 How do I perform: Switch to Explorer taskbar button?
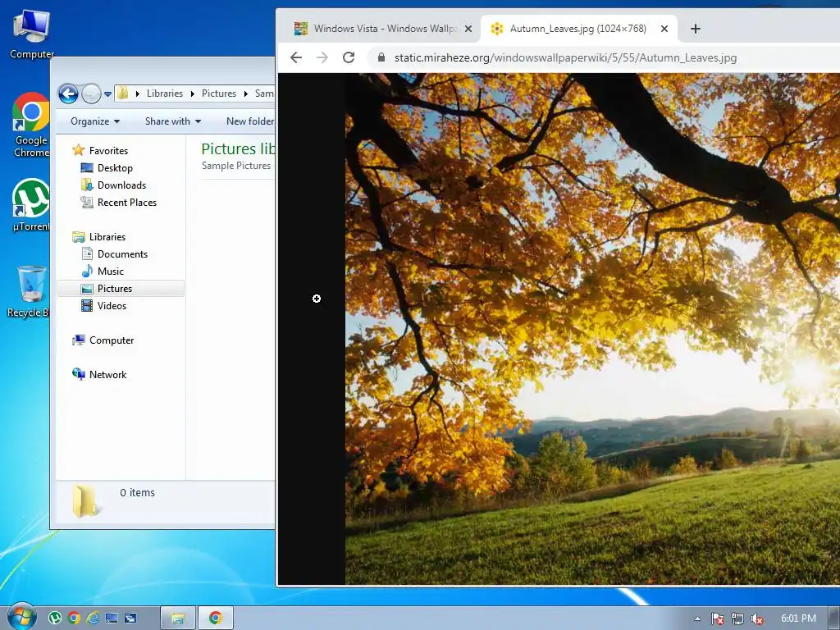click(178, 619)
